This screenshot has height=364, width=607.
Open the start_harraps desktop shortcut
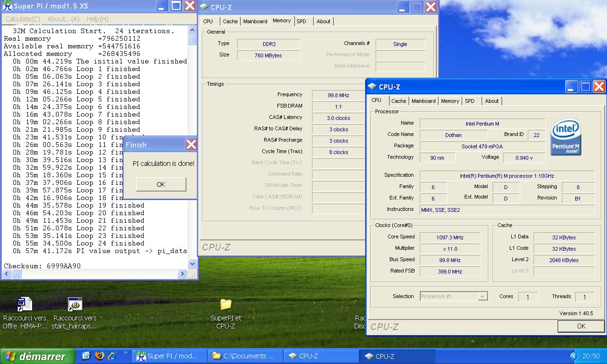[75, 313]
